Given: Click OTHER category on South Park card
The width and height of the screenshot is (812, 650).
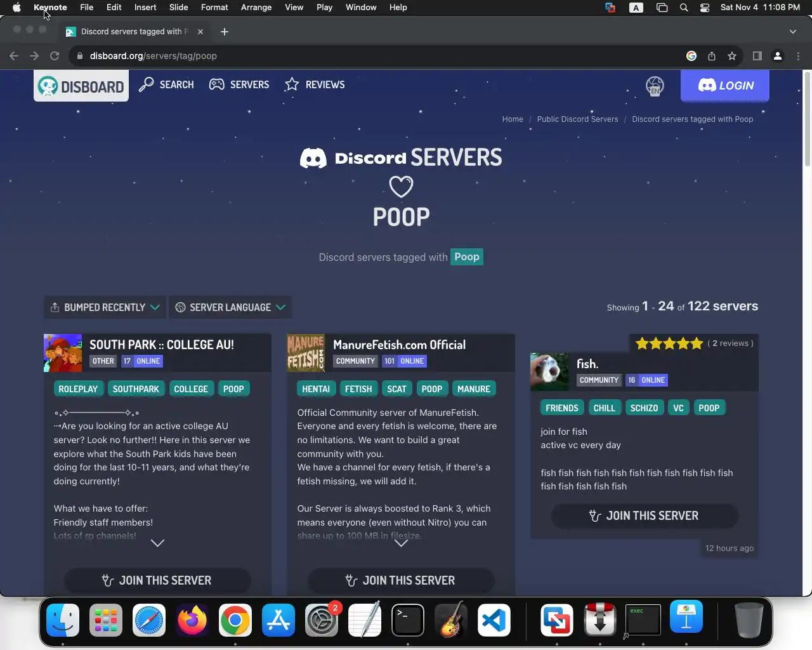Looking at the screenshot, I should (x=103, y=361).
